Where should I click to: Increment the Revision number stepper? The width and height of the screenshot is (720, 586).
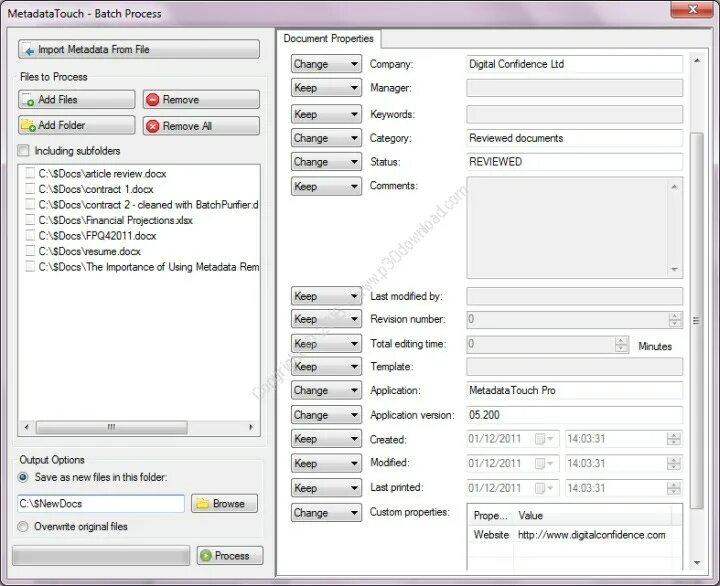click(675, 316)
